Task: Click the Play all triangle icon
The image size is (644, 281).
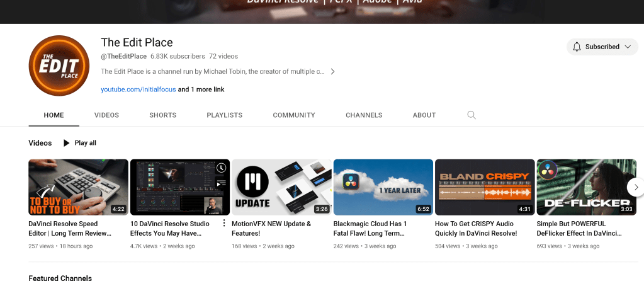Action: 66,143
